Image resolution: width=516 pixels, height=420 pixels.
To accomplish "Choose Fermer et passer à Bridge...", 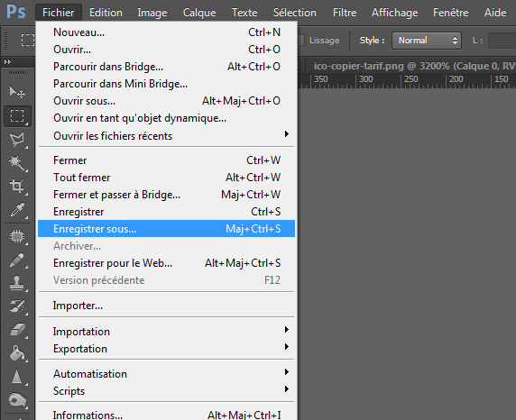I will click(x=167, y=195).
